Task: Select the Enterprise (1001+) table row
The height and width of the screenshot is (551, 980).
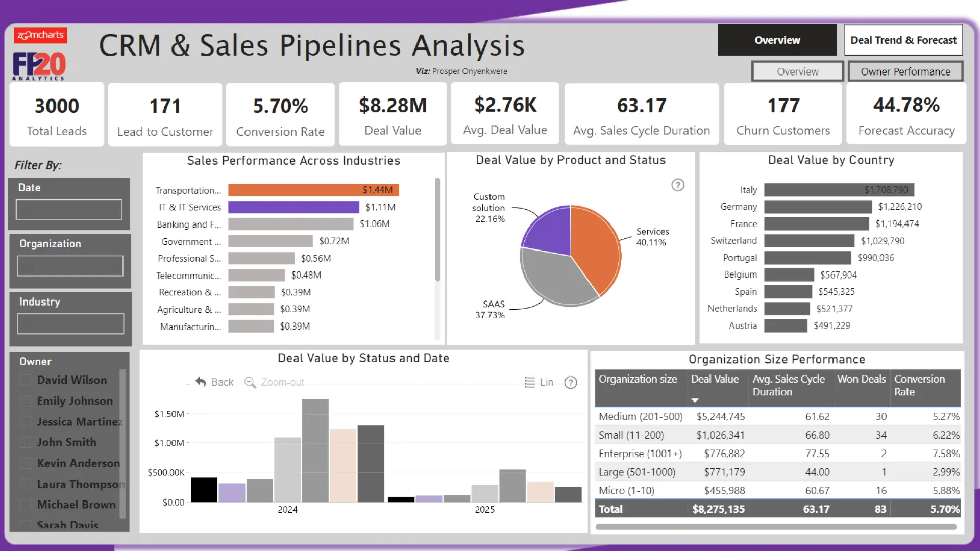Action: click(x=777, y=454)
